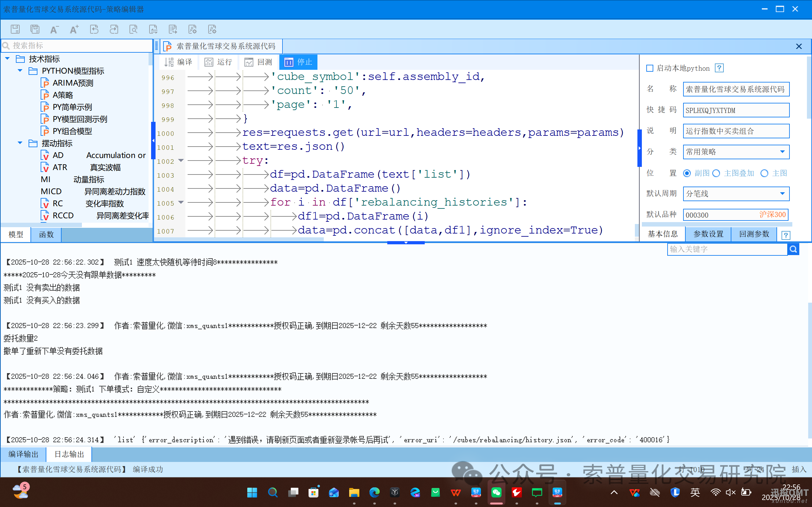Switch to the 编译输出 tab
The image size is (812, 507).
click(x=23, y=454)
